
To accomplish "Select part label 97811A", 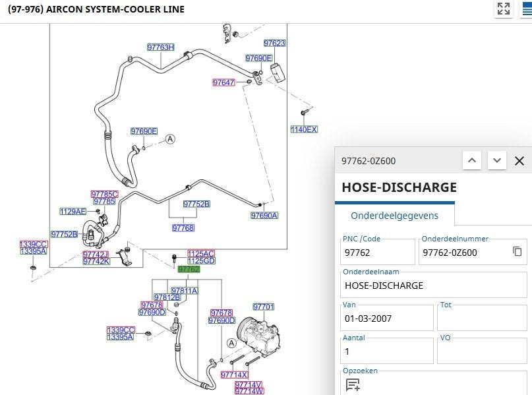I will pyautogui.click(x=184, y=291).
